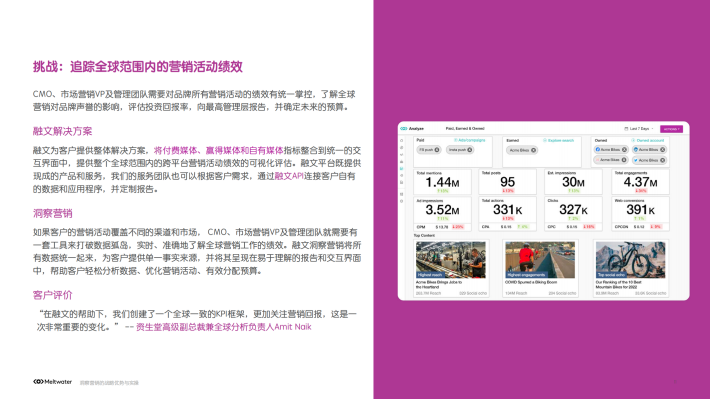Image resolution: width=710 pixels, height=399 pixels.
Task: Remove the Insta push filter chip
Action: coord(470,150)
